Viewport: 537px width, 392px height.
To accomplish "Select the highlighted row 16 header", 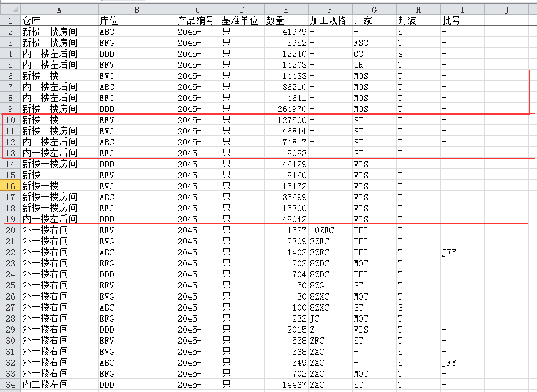I will tap(10, 186).
